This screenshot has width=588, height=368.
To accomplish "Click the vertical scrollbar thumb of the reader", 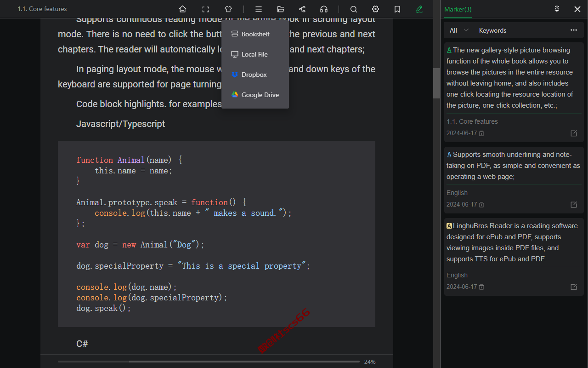I will [436, 83].
